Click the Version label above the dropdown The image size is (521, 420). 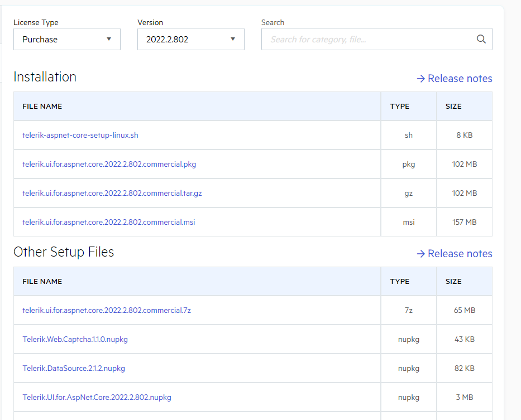point(150,22)
